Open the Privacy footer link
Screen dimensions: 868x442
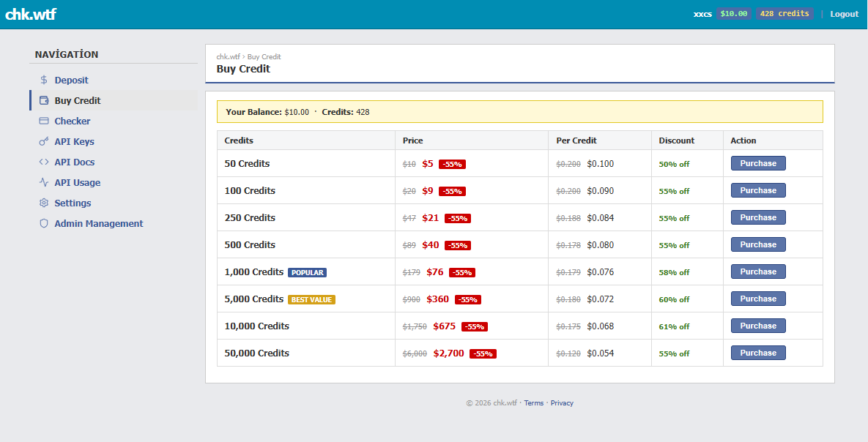(562, 403)
